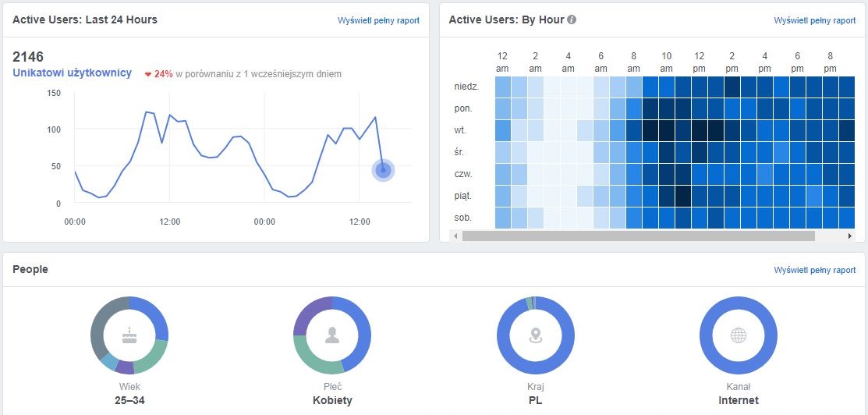Click the highlighted data point on line chart

[383, 170]
